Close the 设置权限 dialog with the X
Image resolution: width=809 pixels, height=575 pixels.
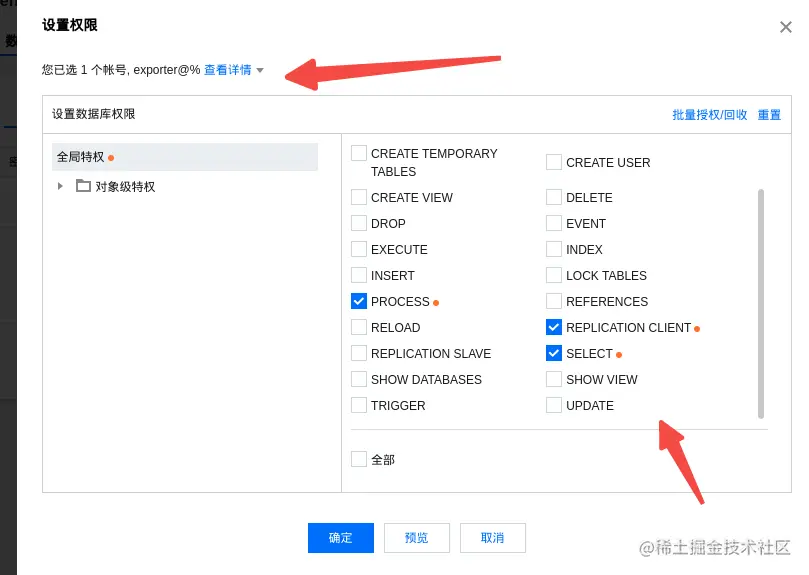(x=785, y=27)
